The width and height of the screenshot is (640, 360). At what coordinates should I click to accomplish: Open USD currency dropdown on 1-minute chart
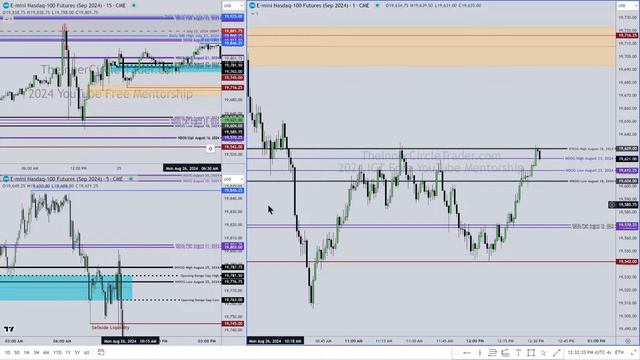tap(627, 6)
